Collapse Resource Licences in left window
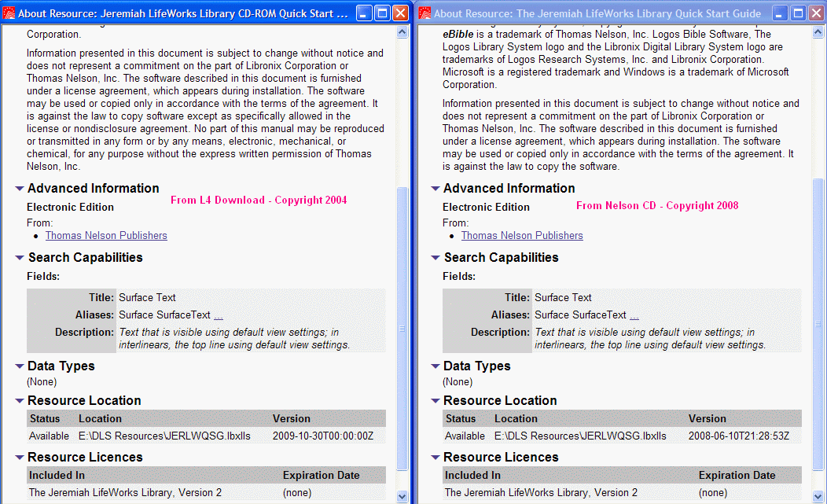 tap(20, 458)
